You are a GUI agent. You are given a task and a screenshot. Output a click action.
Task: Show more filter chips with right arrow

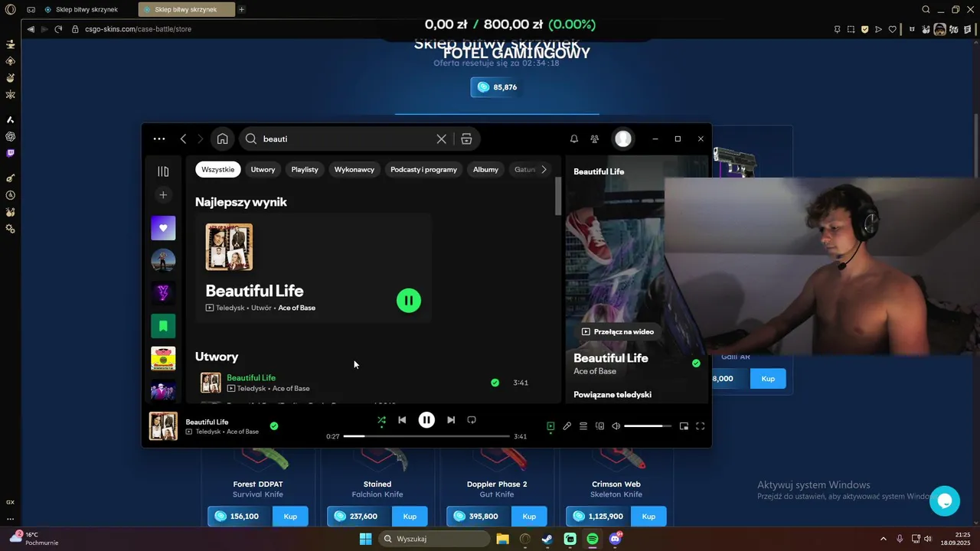[x=544, y=170]
